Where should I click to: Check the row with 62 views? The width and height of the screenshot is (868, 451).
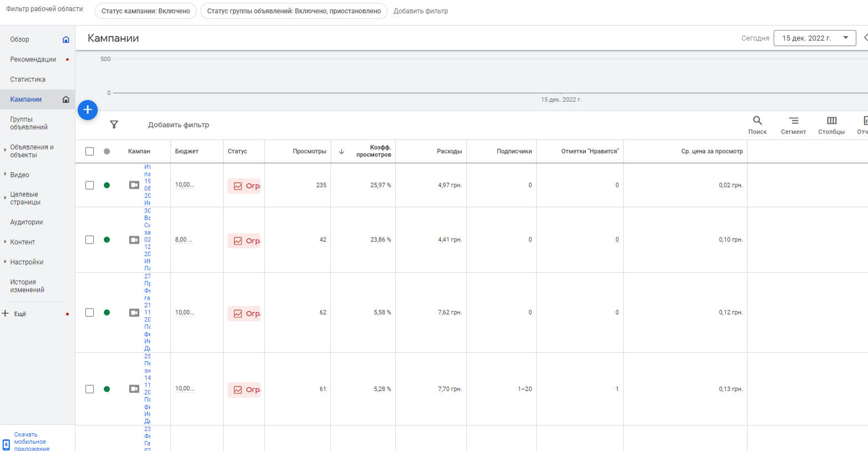point(89,312)
